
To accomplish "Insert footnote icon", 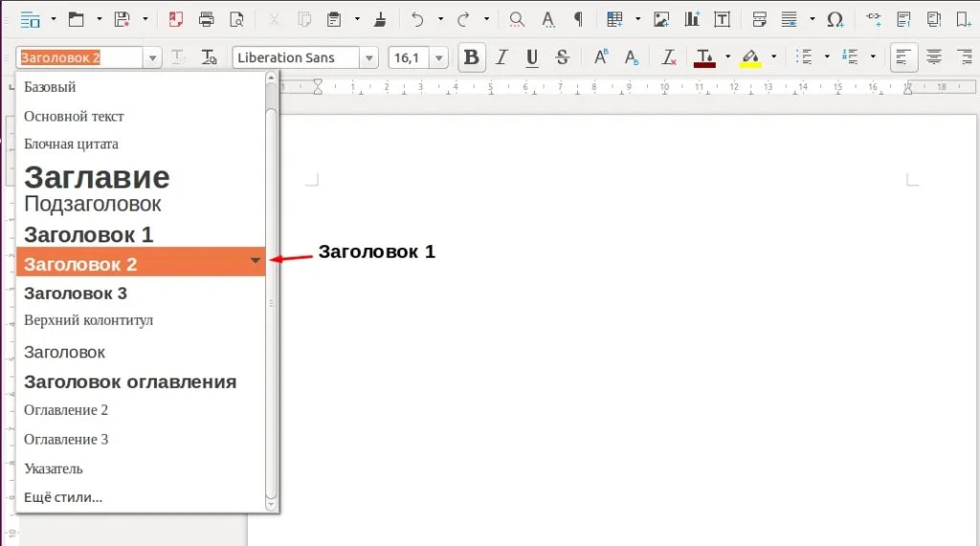I will (x=903, y=19).
